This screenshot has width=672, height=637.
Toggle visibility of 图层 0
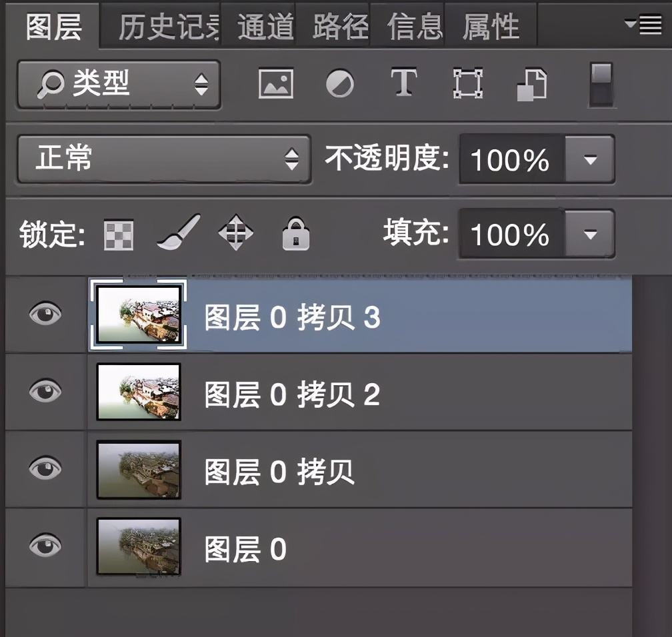(x=45, y=545)
